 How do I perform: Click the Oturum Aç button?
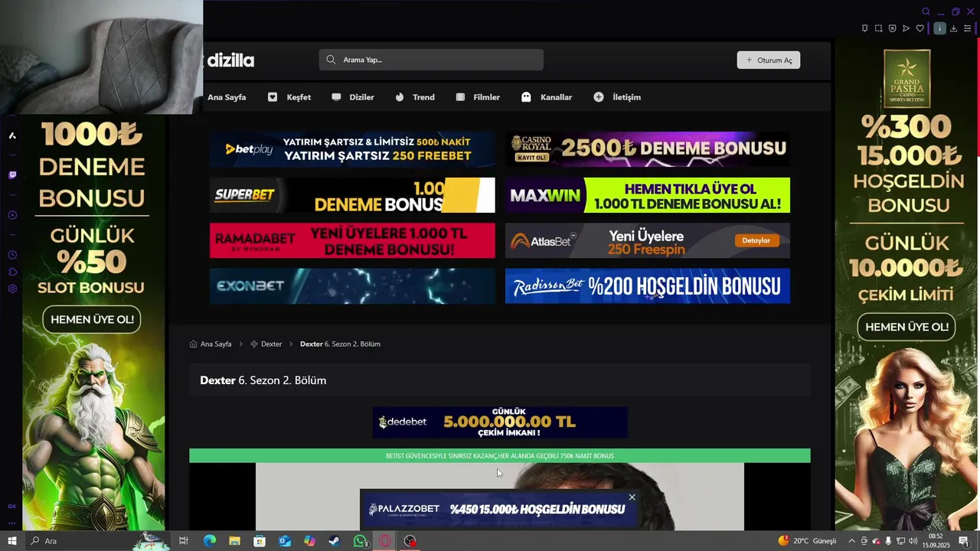pos(769,60)
